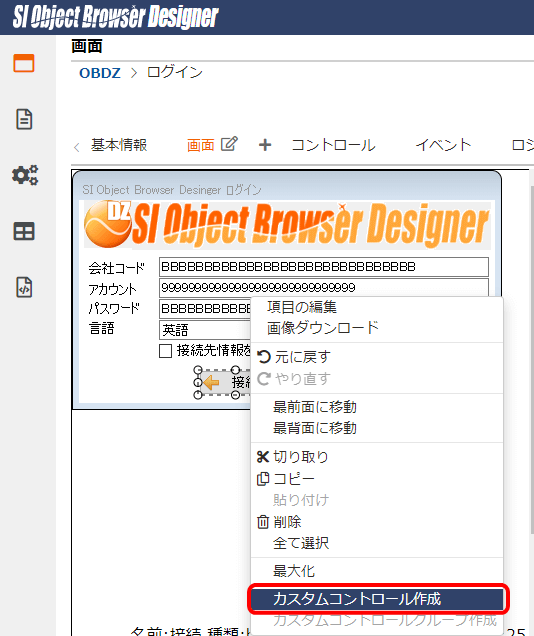Open the code file sidebar icon
This screenshot has width=534, height=636.
click(x=24, y=287)
